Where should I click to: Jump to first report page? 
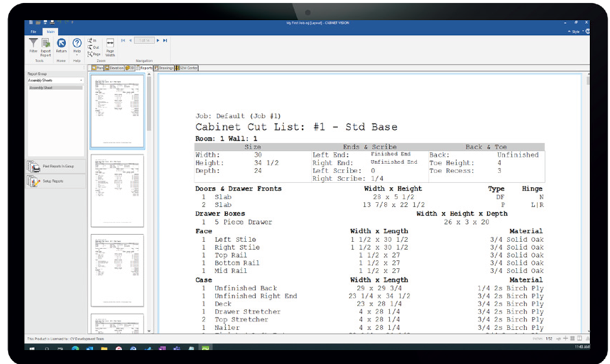[123, 40]
